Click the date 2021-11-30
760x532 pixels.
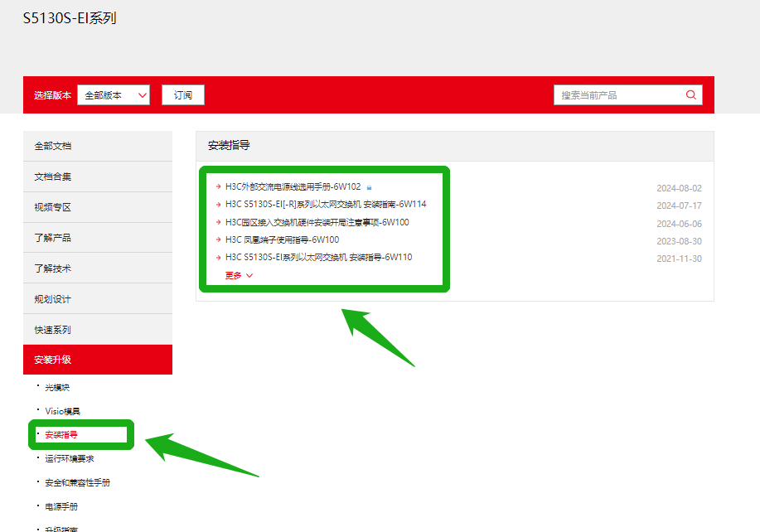point(679,259)
